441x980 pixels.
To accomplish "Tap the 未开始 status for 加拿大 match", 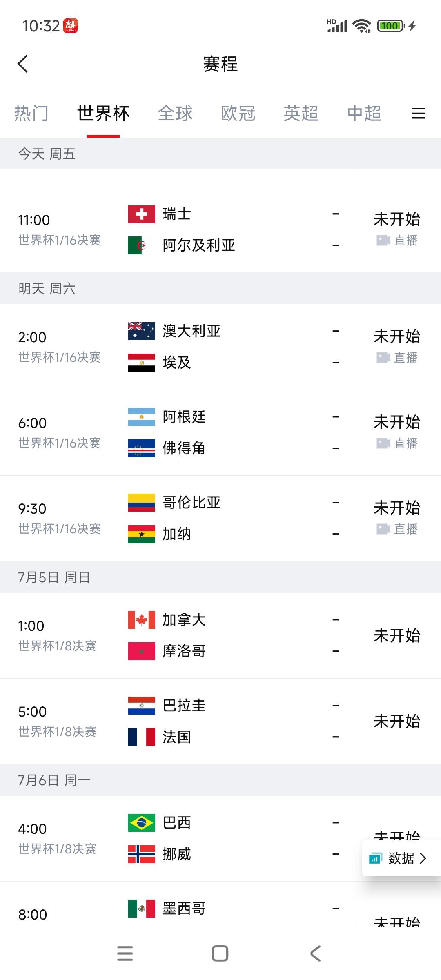I will 397,635.
